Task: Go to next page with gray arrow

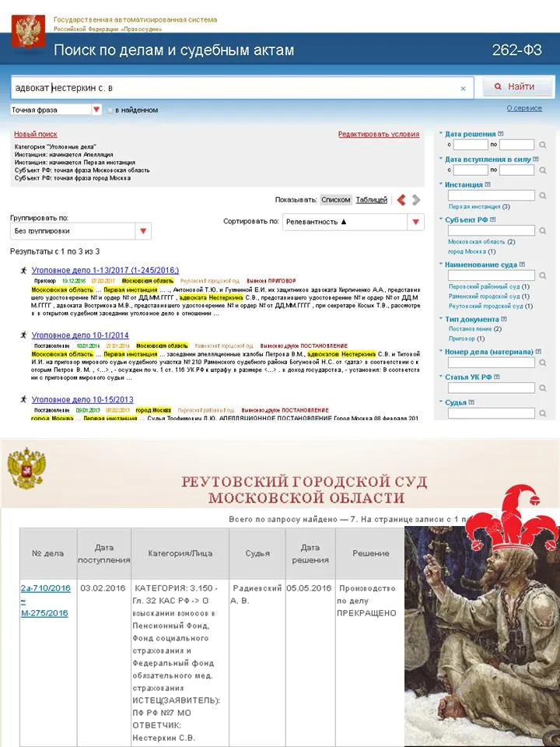Action: coord(416,200)
